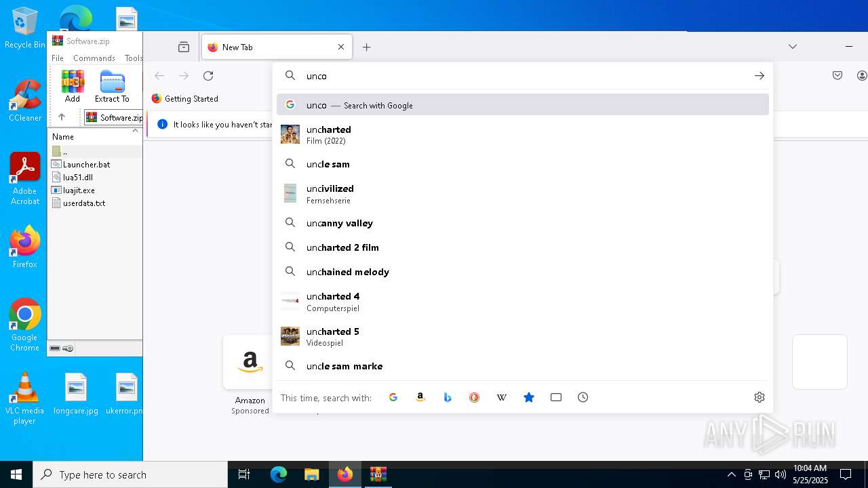
Task: Open Recycle Bin on desktop
Action: (x=25, y=28)
